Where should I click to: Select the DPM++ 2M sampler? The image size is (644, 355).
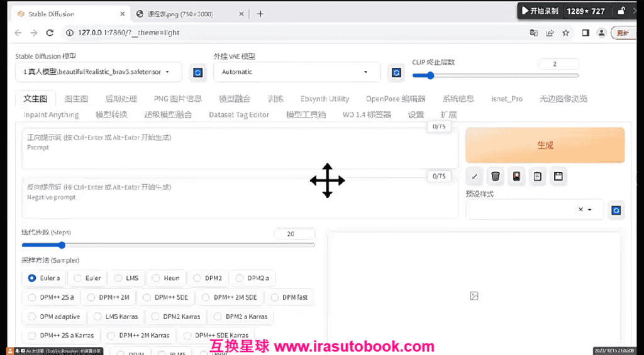tap(109, 297)
